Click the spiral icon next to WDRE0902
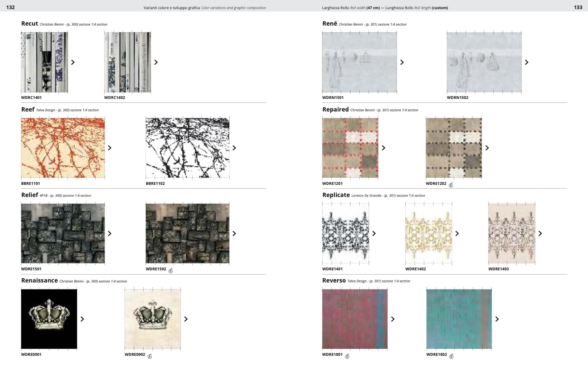Viewport: 588px width, 381px height. (150, 356)
